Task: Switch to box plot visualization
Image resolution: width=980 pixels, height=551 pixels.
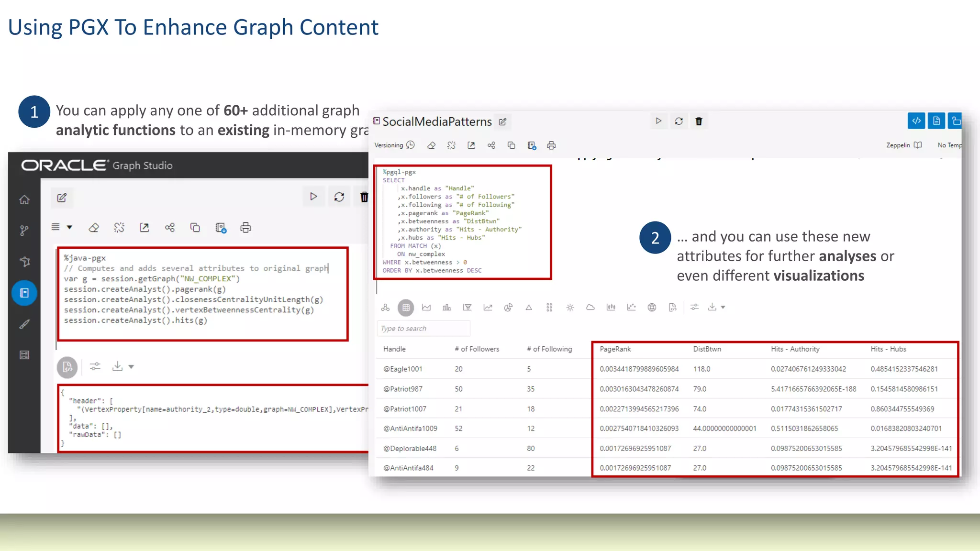Action: coord(611,308)
